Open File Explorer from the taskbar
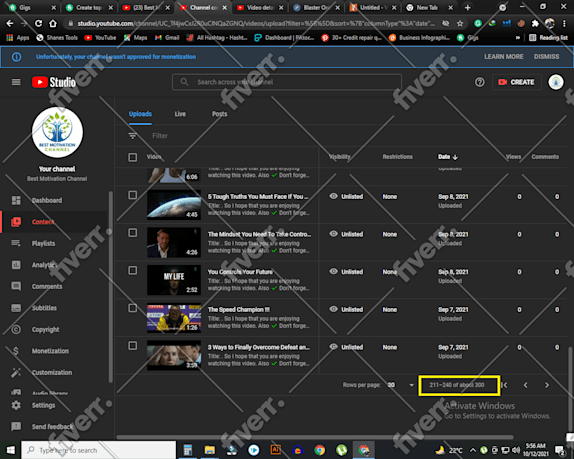Viewport: 574px width, 459px height. (209, 450)
